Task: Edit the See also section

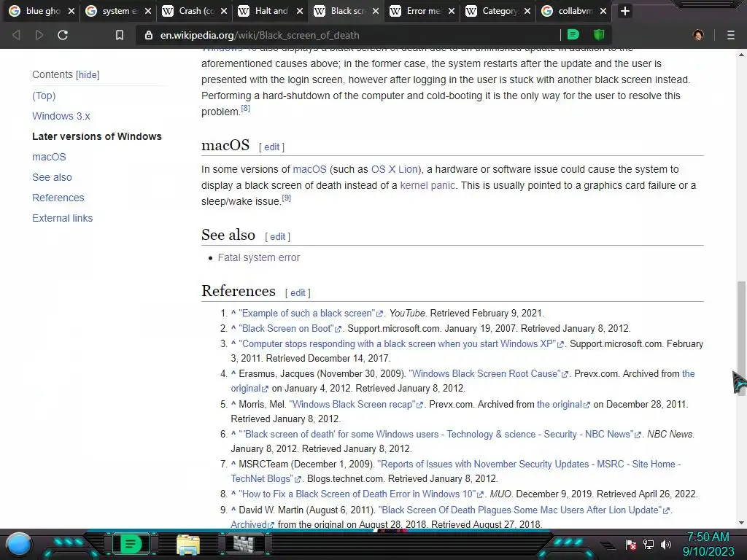Action: tap(277, 237)
